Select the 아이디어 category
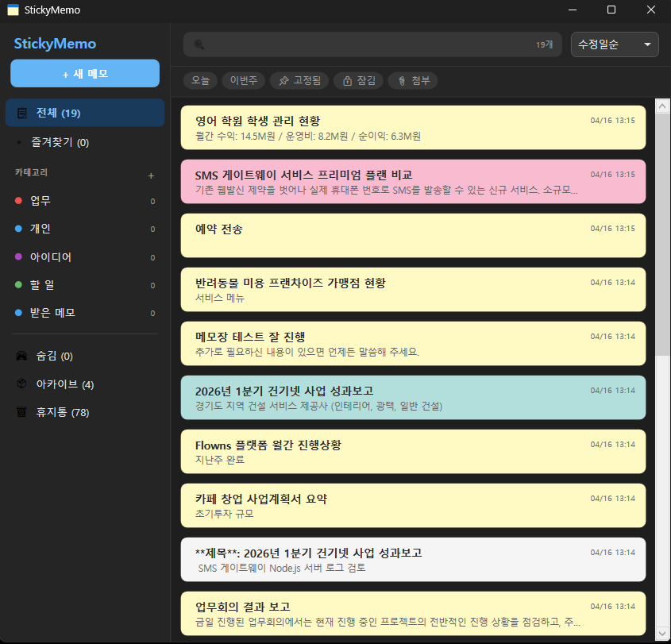This screenshot has width=671, height=644. [x=51, y=257]
